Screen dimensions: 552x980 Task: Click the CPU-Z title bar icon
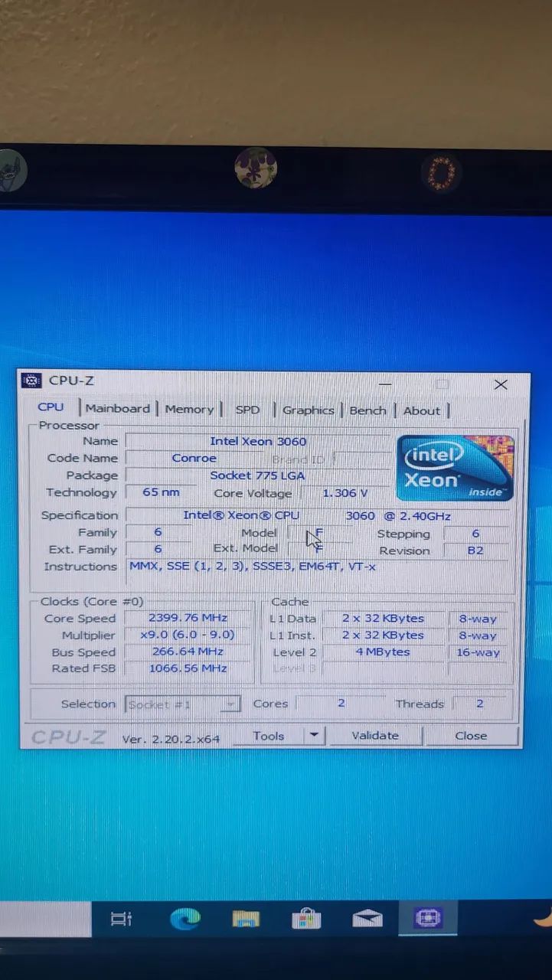point(31,381)
